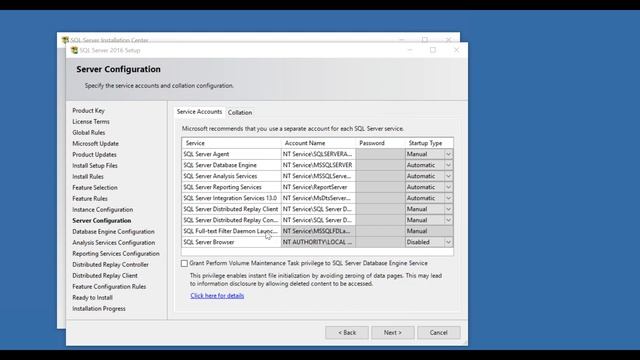The image size is (640, 360).
Task: Select the Distributed Replay Client step in sidebar
Action: pyautogui.click(x=105, y=276)
